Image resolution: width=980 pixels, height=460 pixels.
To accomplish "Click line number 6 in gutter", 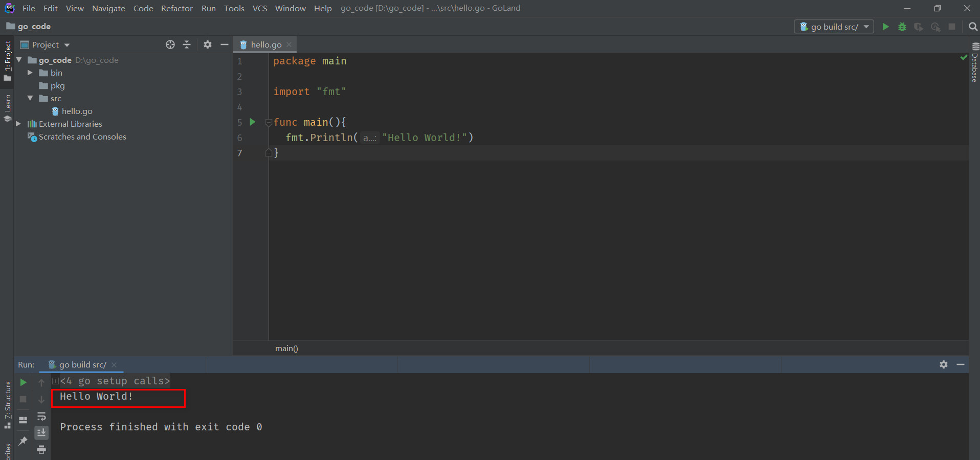I will 239,137.
